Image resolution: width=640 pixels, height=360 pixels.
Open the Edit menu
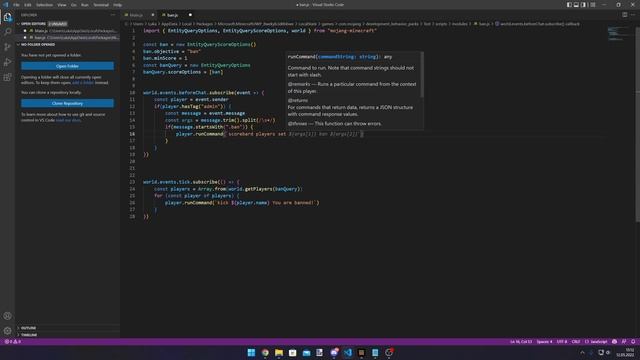[x=28, y=5]
